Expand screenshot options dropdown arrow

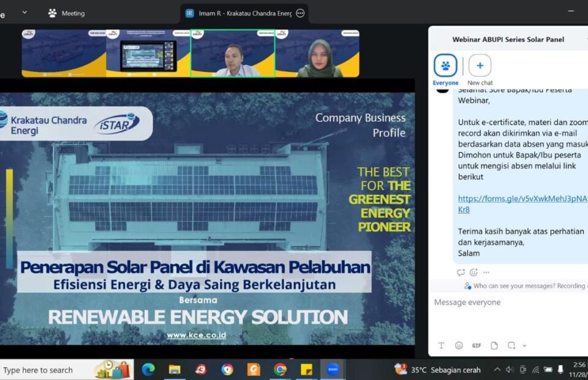click(524, 346)
